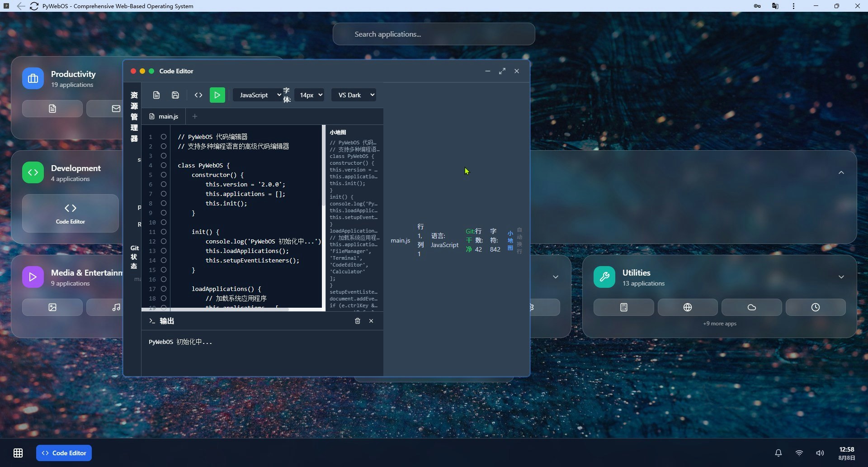Open the VS Dark theme dropdown
This screenshot has height=467, width=868.
tap(354, 95)
